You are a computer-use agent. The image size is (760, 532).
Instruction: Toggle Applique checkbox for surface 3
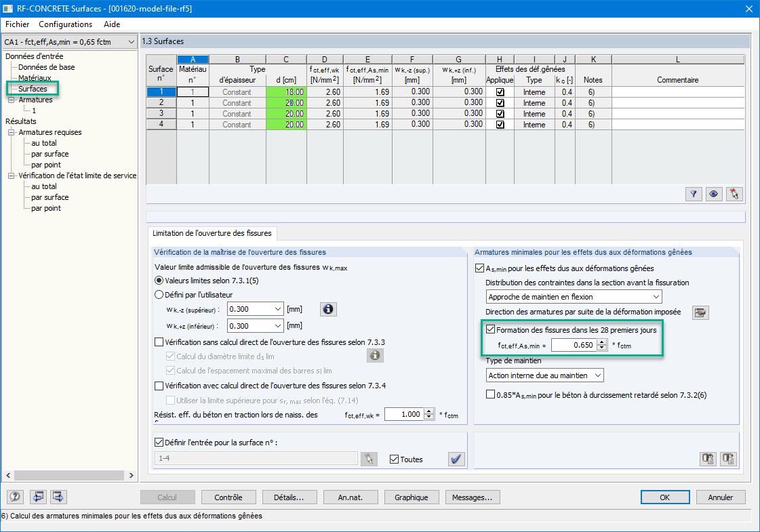click(x=500, y=114)
